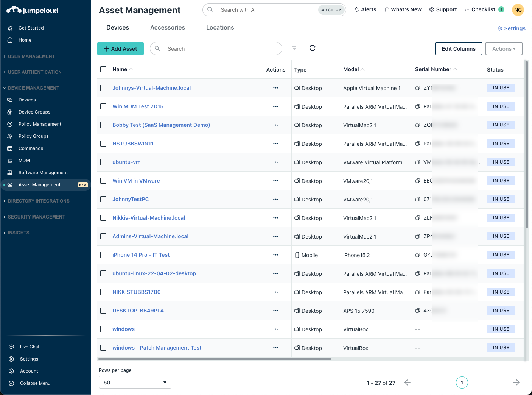Copy serial number for iPhone 14 Pro
The width and height of the screenshot is (532, 395).
pyautogui.click(x=418, y=255)
